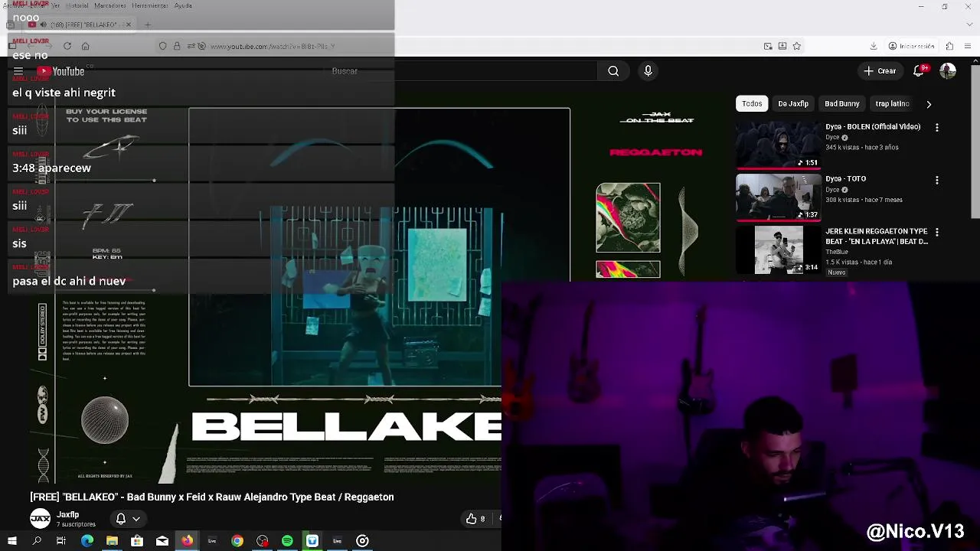Screen dimensions: 980x551
Task: Open Jaxflp channel avatar
Action: [x=40, y=518]
